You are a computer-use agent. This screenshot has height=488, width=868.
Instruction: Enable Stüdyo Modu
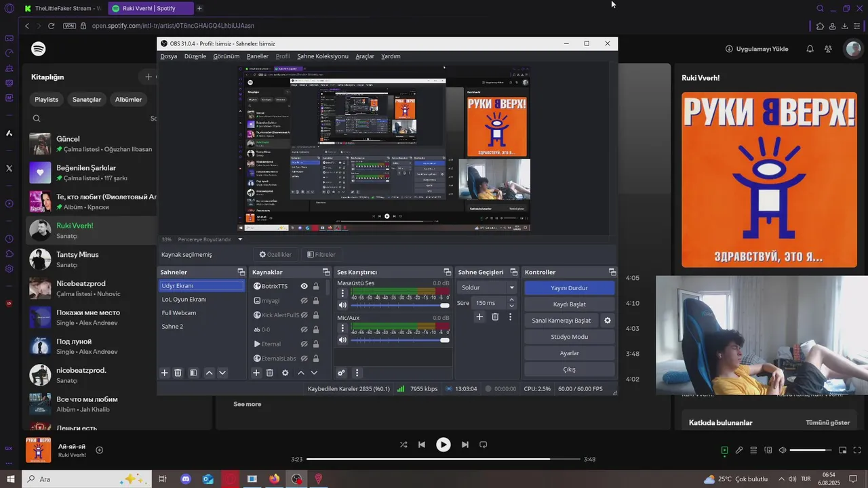(x=569, y=337)
